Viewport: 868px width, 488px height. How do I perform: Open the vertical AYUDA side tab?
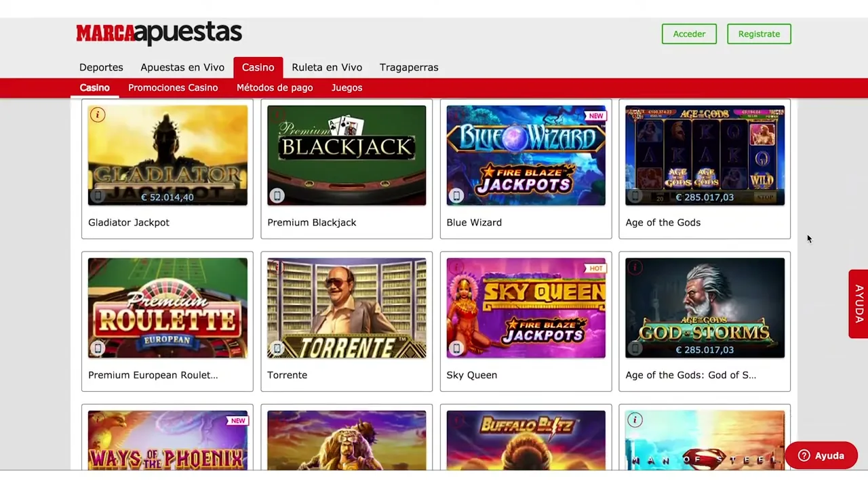click(859, 304)
